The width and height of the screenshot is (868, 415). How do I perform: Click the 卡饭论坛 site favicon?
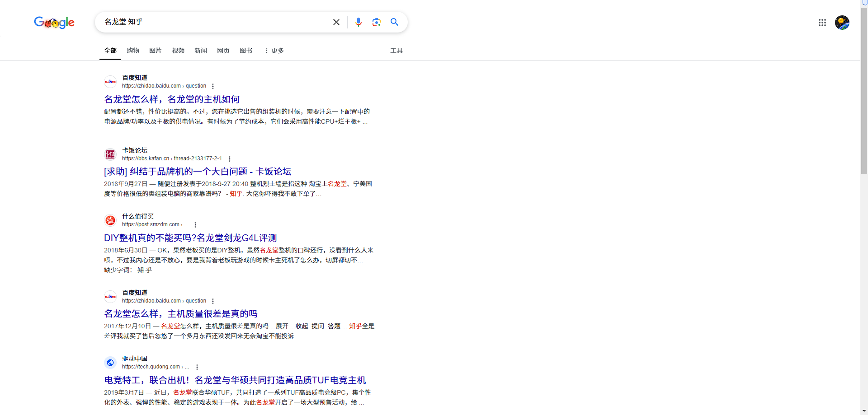110,154
